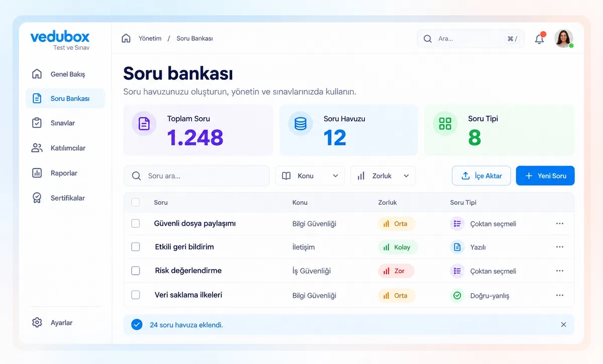
Task: Sort by the Soru Tipi column header
Action: (463, 202)
